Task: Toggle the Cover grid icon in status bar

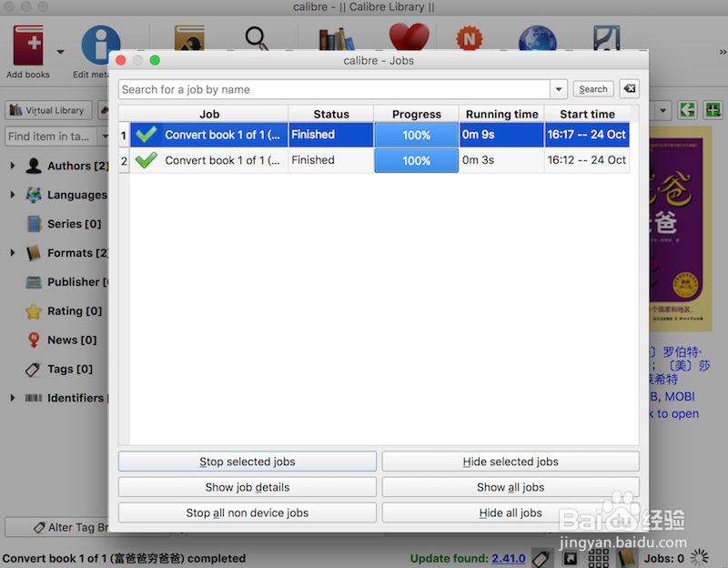Action: click(599, 558)
